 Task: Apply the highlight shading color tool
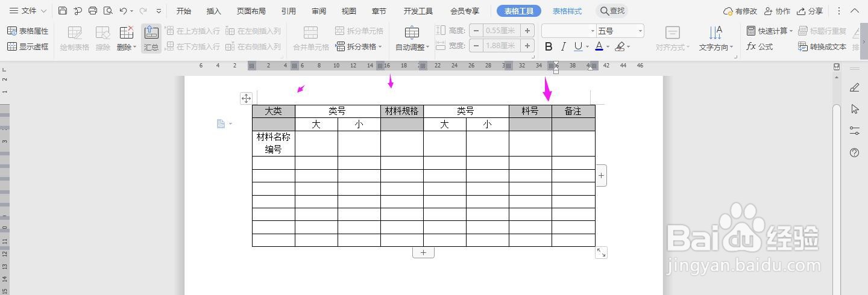point(620,46)
